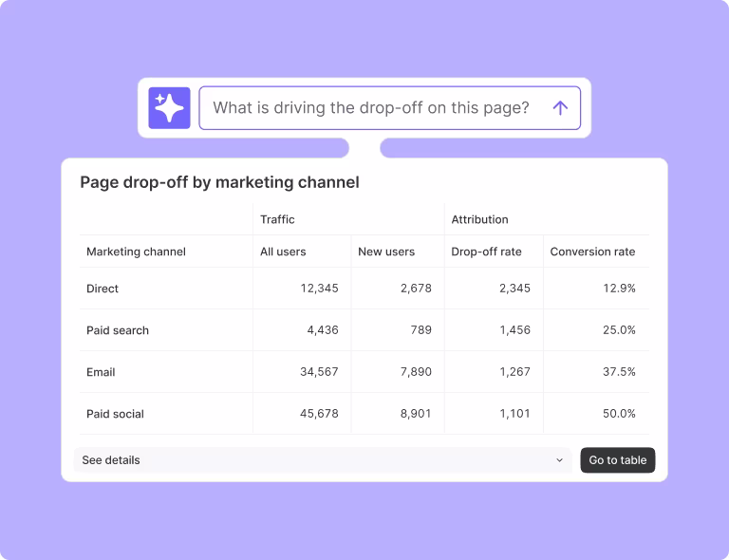Click the 34,567 all users value
The height and width of the screenshot is (560, 729).
[x=319, y=372]
